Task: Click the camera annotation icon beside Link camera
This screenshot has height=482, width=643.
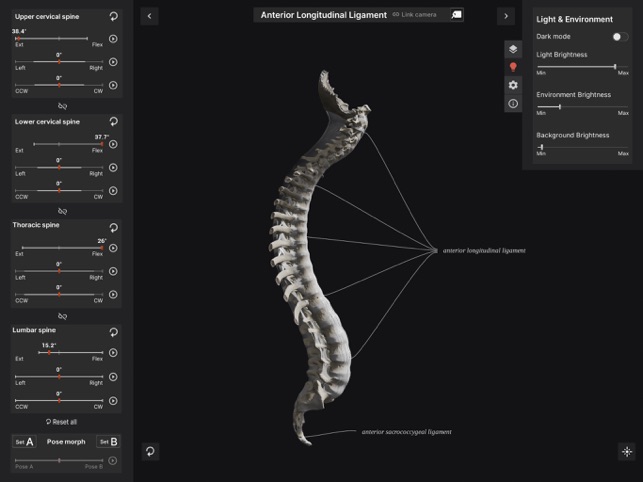Action: click(456, 15)
